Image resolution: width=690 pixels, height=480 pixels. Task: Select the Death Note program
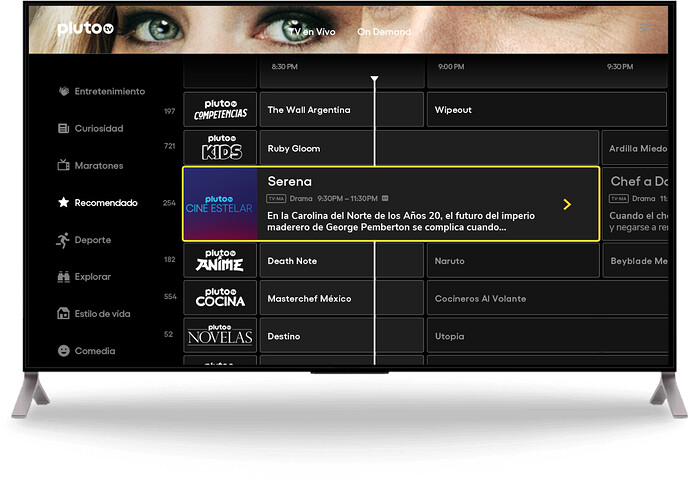point(341,261)
